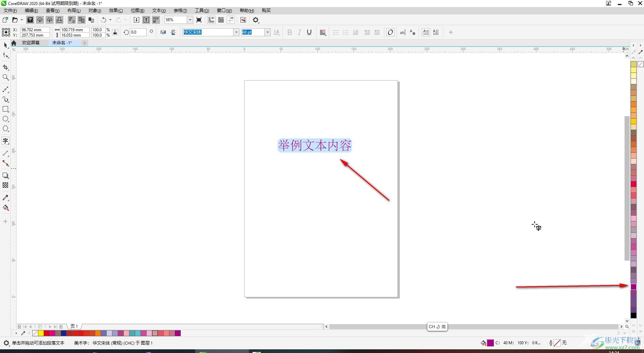Open Options gear in standard toolbar
Screen dimensions: 644x353
256,20
